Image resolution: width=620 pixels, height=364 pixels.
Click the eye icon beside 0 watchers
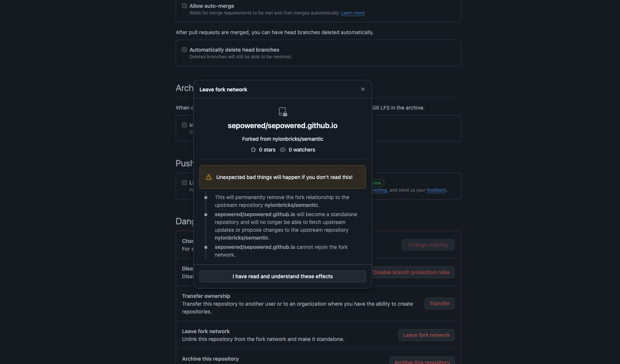282,150
